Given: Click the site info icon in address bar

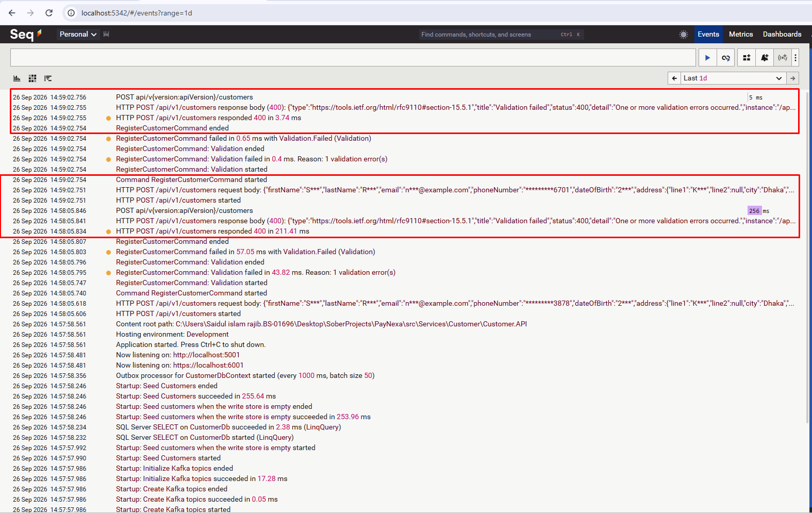Looking at the screenshot, I should pos(71,13).
